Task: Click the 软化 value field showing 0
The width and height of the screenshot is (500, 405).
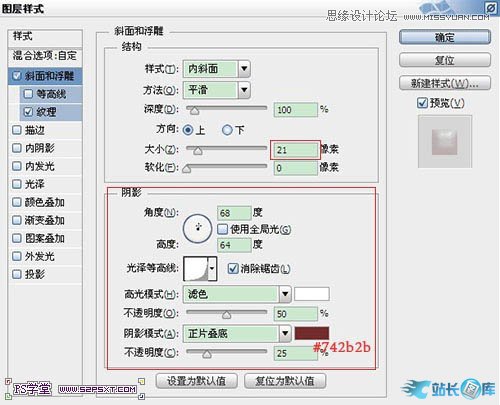Action: pyautogui.click(x=296, y=168)
